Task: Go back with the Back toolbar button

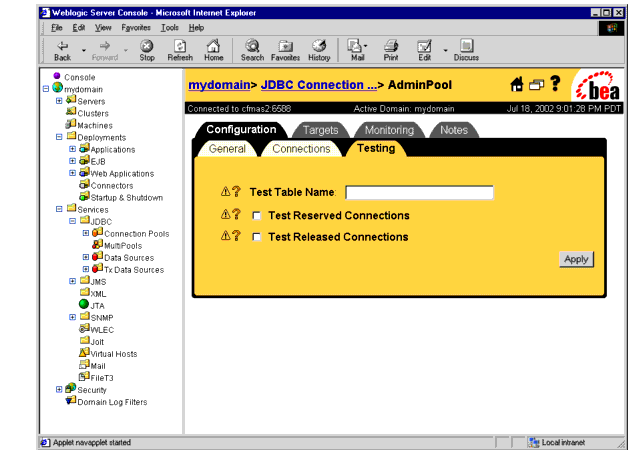Action: (63, 51)
